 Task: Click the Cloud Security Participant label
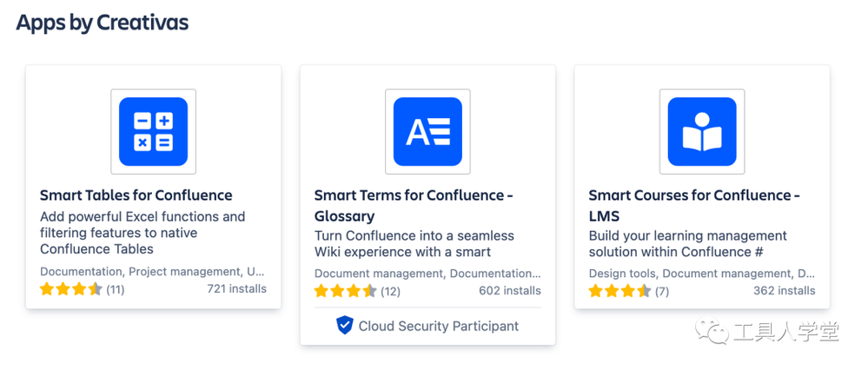[439, 327]
